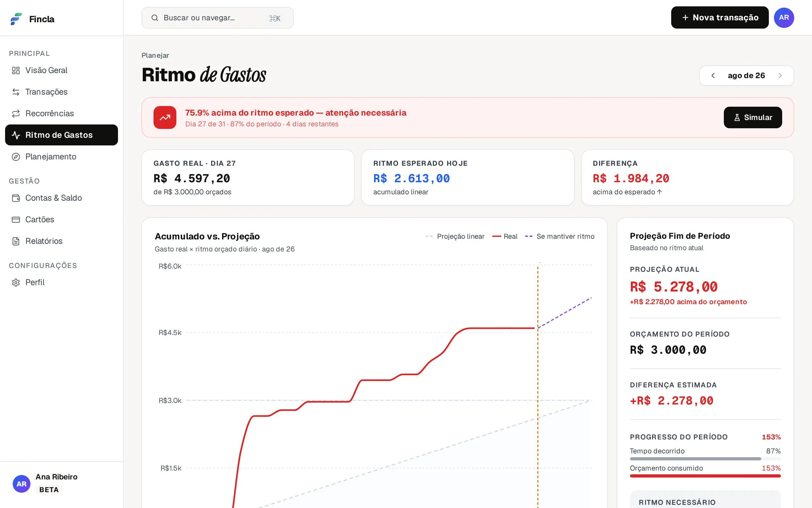Open the AR avatar in top bar

point(784,17)
